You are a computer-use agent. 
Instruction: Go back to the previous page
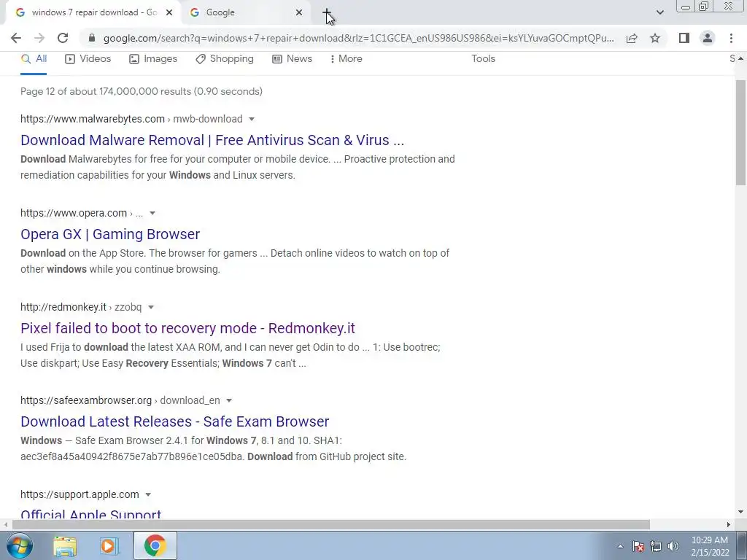(x=16, y=38)
